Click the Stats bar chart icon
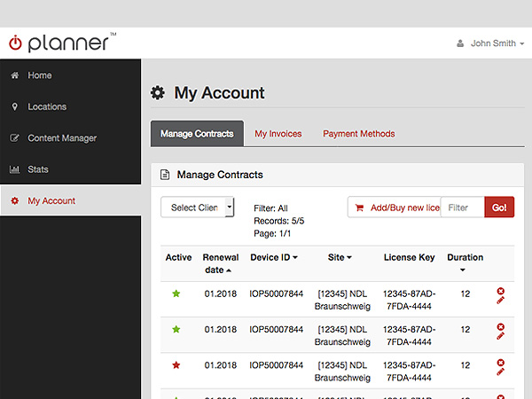The image size is (532, 399). 14,169
